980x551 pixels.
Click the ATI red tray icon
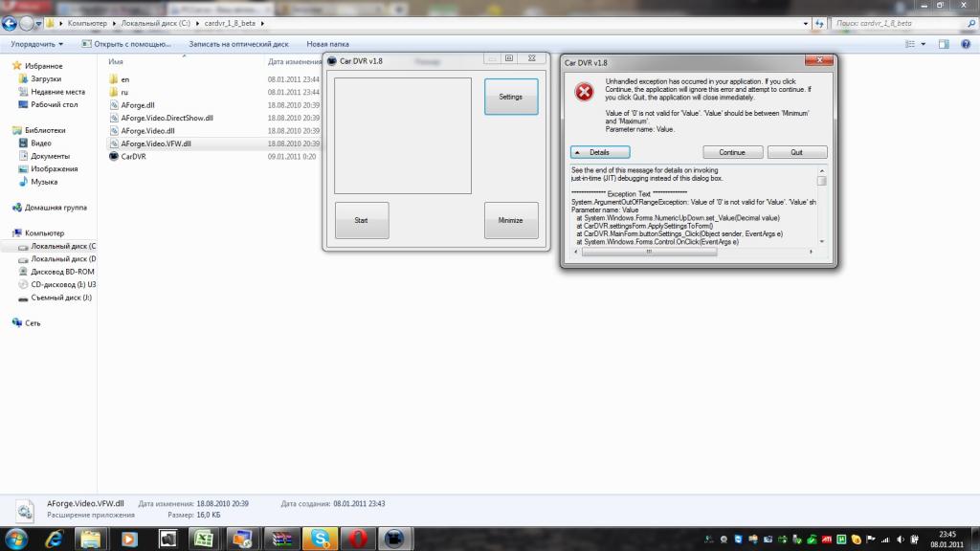coord(826,540)
